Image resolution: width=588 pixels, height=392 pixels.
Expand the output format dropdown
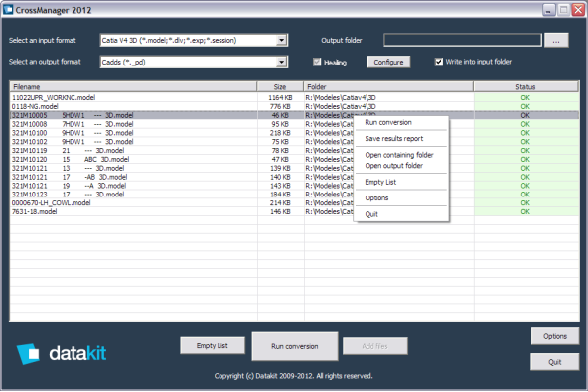[282, 62]
